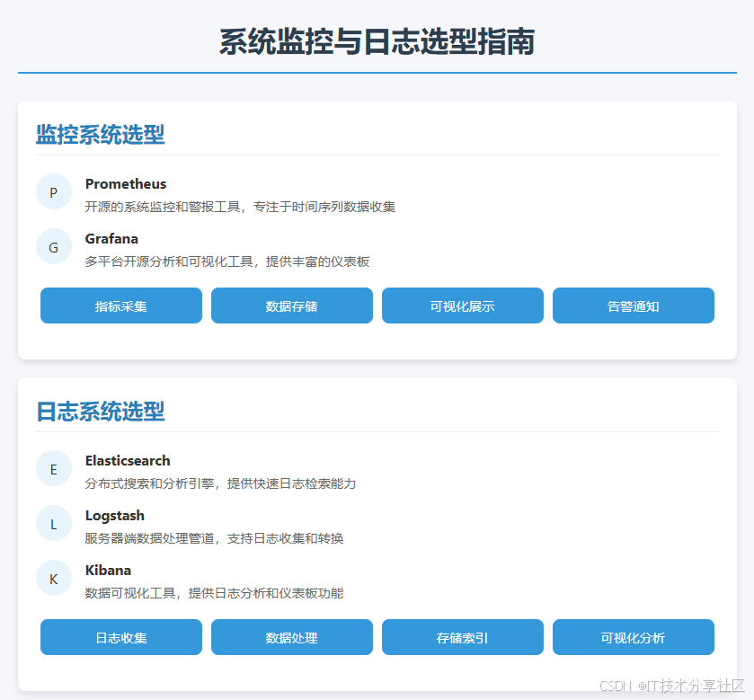Click the Kibana tool name

[108, 571]
